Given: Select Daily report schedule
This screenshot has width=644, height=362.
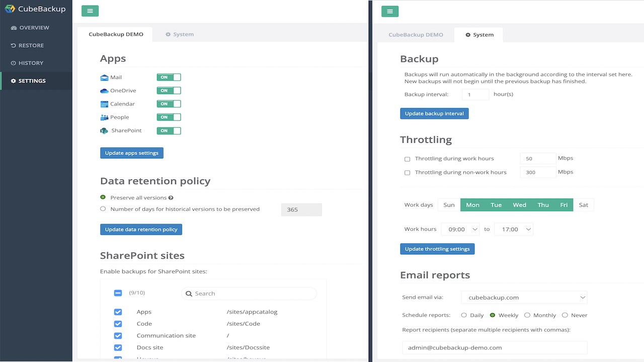Looking at the screenshot, I should point(464,315).
